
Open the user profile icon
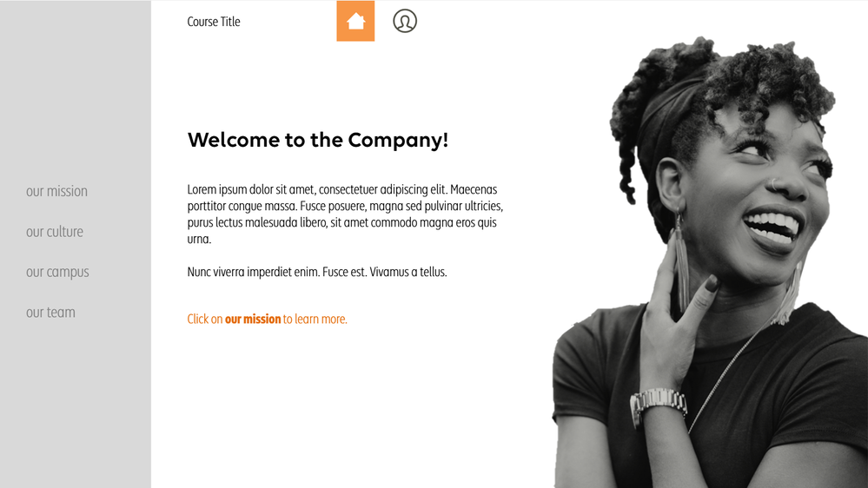coord(405,21)
